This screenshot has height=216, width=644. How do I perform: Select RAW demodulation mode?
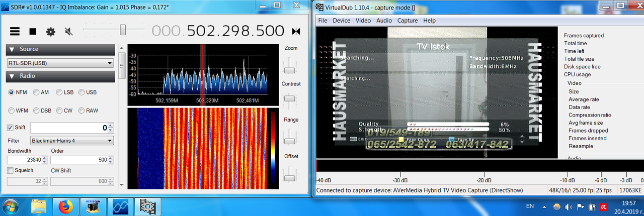pyautogui.click(x=89, y=111)
